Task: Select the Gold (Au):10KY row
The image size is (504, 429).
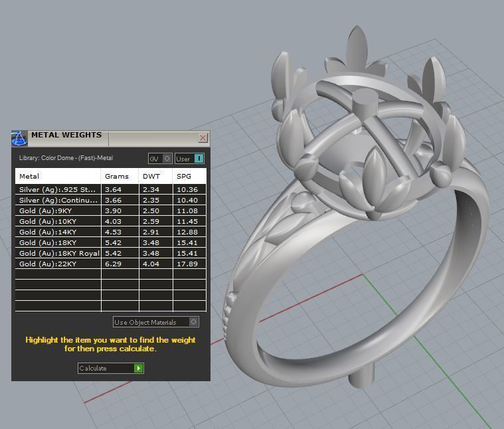Action: [111, 221]
